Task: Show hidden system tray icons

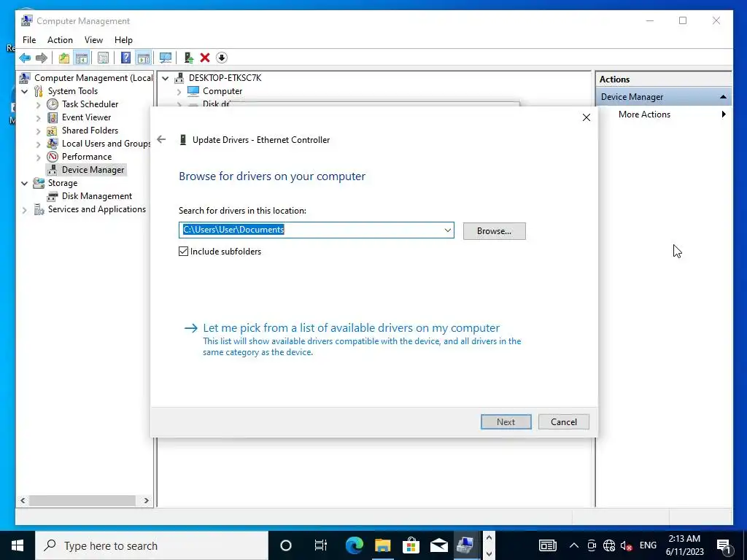Action: (x=574, y=545)
